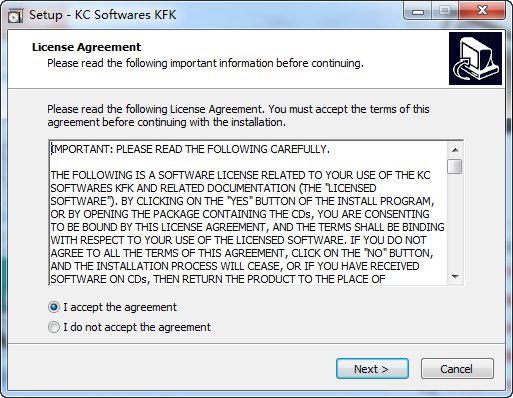Click the empty scrollbar track below the thumb
This screenshot has height=398, width=513.
pyautogui.click(x=455, y=222)
